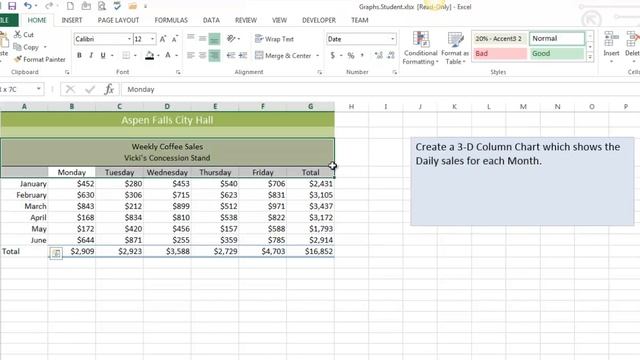Apply Fill Color with the paint bucket

pos(149,55)
